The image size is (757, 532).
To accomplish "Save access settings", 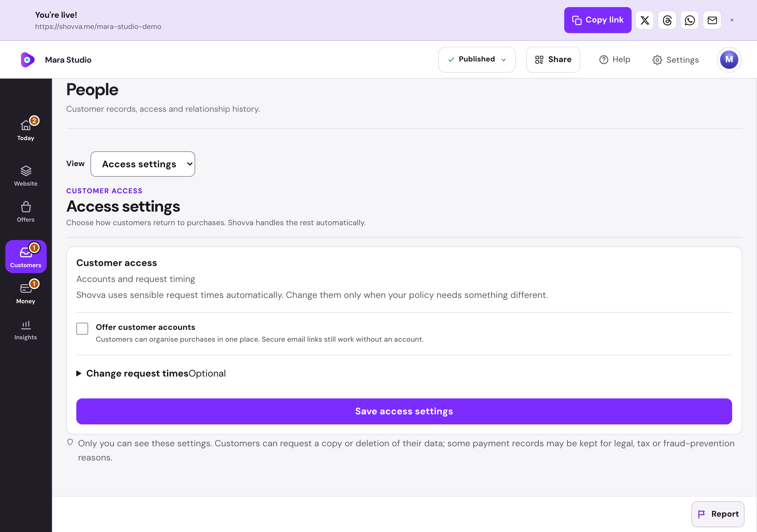I will tap(404, 411).
